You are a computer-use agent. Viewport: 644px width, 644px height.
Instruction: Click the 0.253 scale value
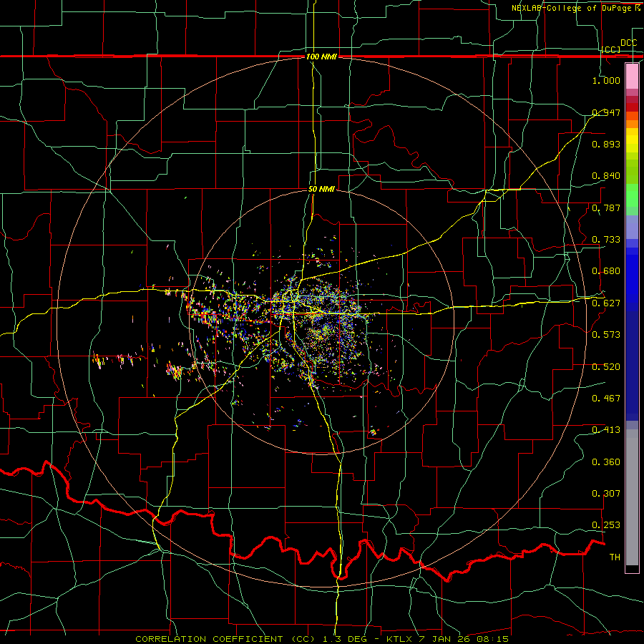(x=606, y=525)
